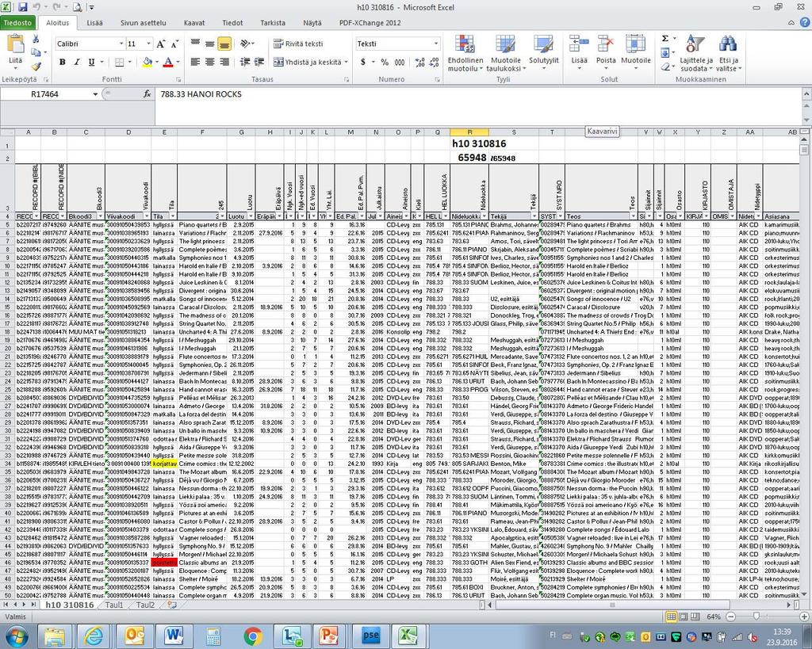This screenshot has height=649, width=812.
Task: Toggle bold formatting
Action: coord(62,62)
